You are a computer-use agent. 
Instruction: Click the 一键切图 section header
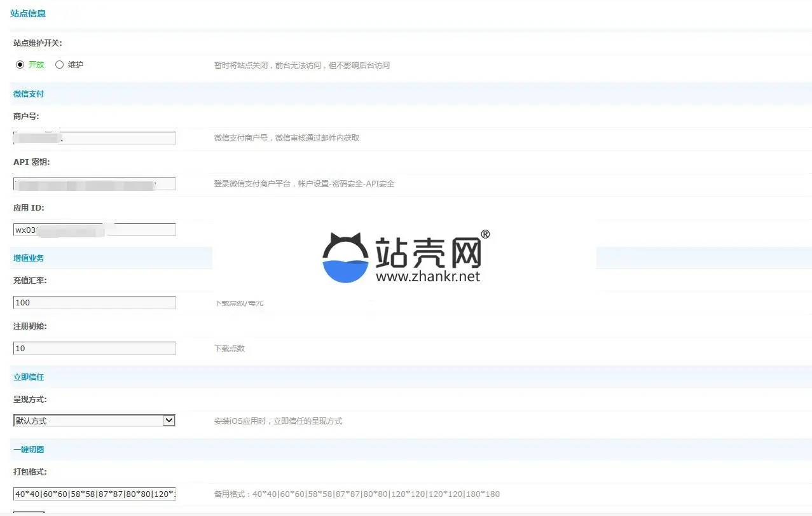(x=29, y=450)
